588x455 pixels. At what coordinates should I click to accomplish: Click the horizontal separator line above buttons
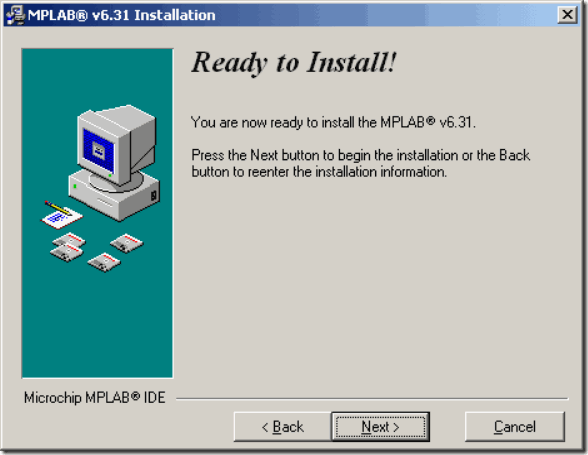click(x=372, y=399)
